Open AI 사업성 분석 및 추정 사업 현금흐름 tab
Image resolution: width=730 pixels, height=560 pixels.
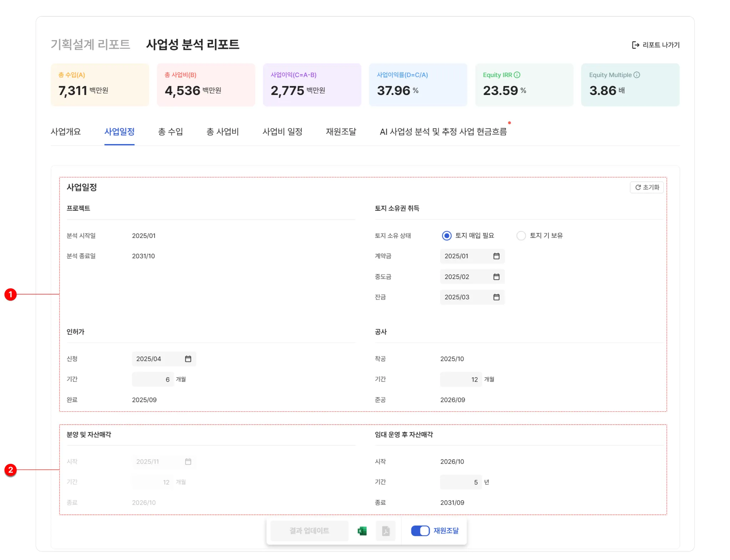click(x=443, y=132)
